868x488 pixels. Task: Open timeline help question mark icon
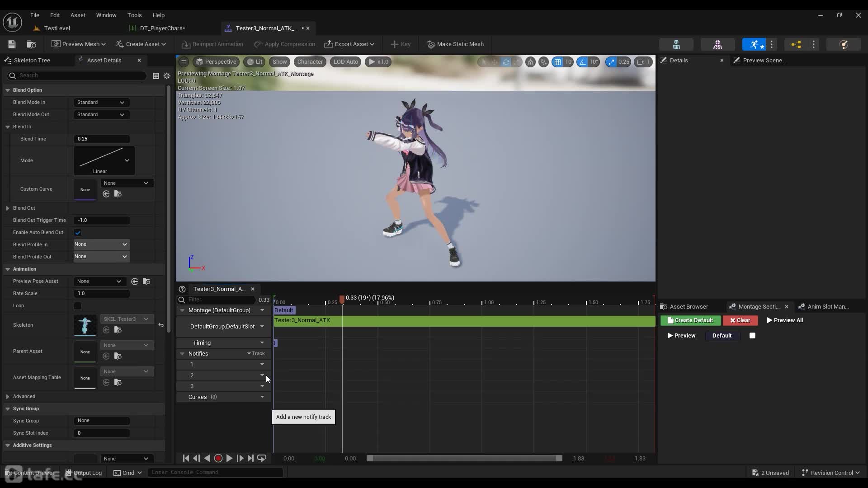click(x=182, y=289)
